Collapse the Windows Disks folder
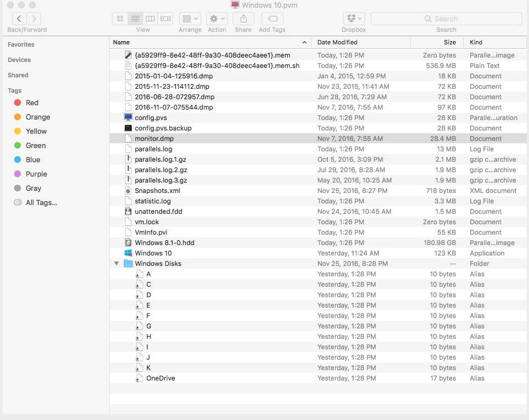Viewport: 529px width, 420px height. [x=116, y=263]
